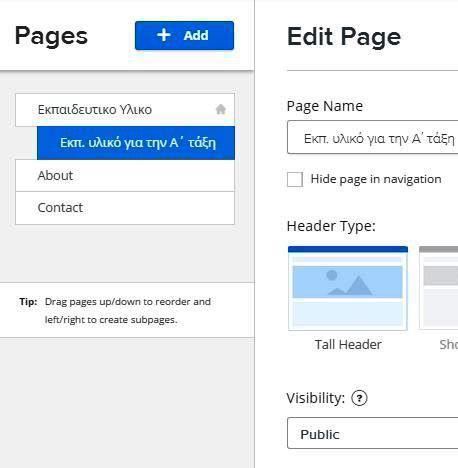This screenshot has height=468, width=458.
Task: Add a new page with Add button
Action: point(184,35)
